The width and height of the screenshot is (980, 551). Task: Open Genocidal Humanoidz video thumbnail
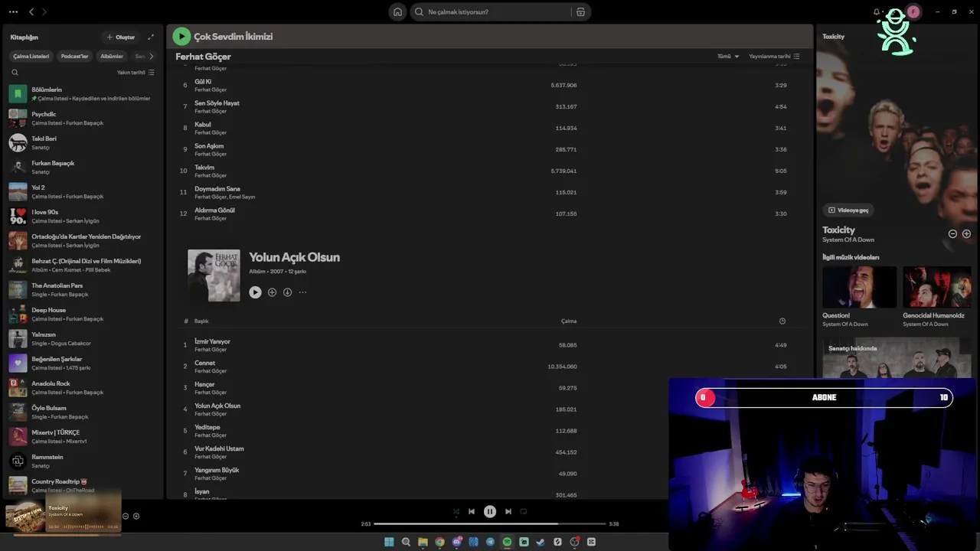(x=937, y=287)
